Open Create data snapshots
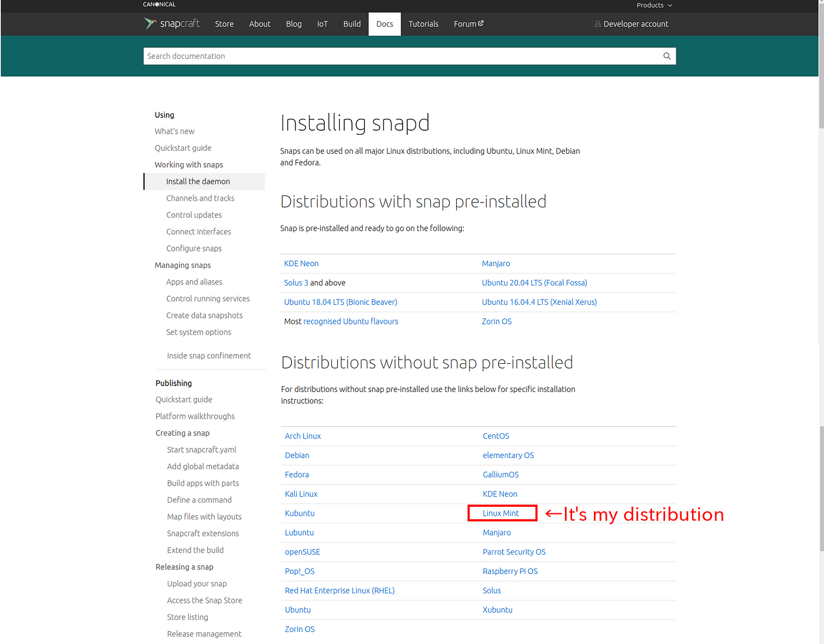824x644 pixels. 204,316
